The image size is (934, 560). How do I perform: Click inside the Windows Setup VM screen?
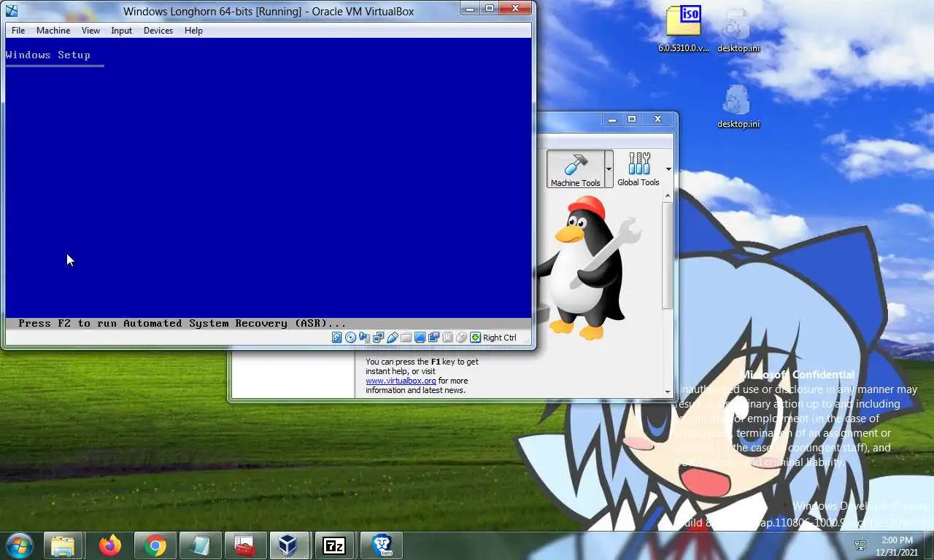click(268, 182)
